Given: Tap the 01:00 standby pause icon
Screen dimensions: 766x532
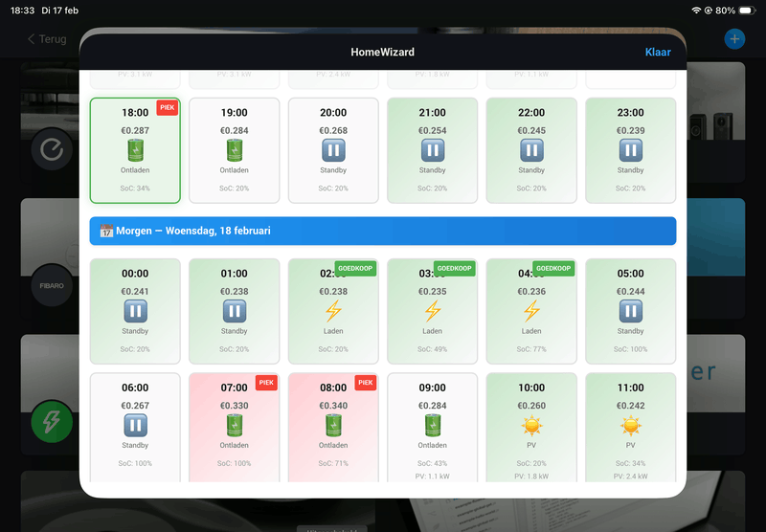Looking at the screenshot, I should (x=235, y=311).
